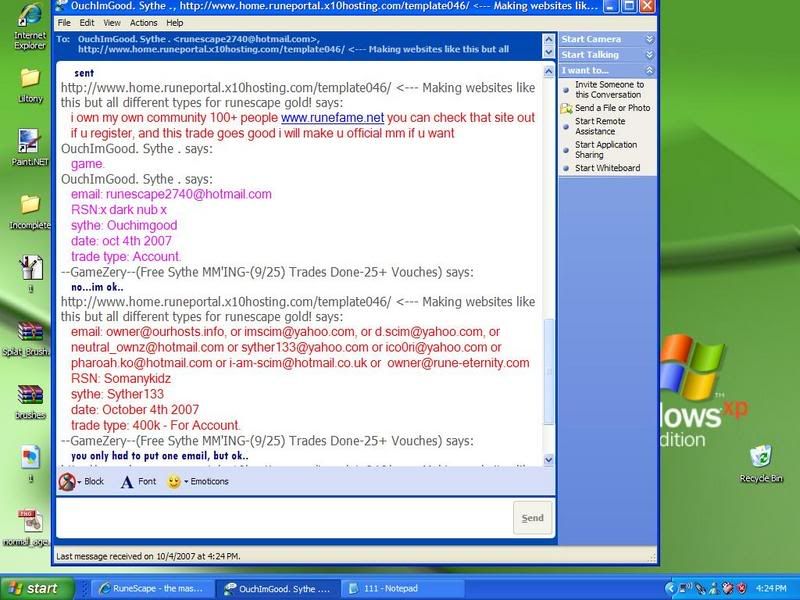Click the Send button
800x600 pixels.
(532, 518)
